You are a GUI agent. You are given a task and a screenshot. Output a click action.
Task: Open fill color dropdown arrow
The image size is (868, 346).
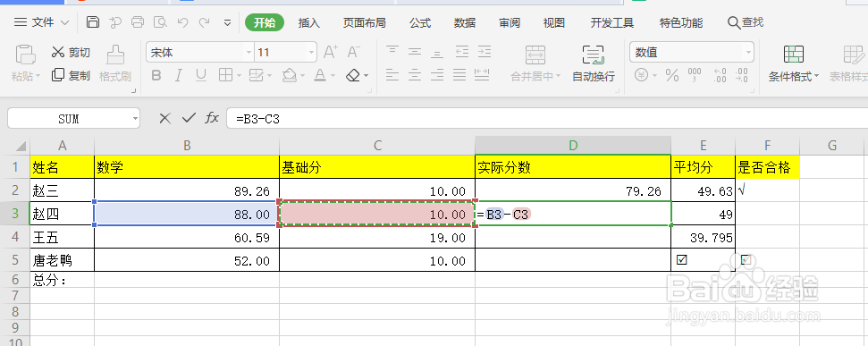pos(302,76)
